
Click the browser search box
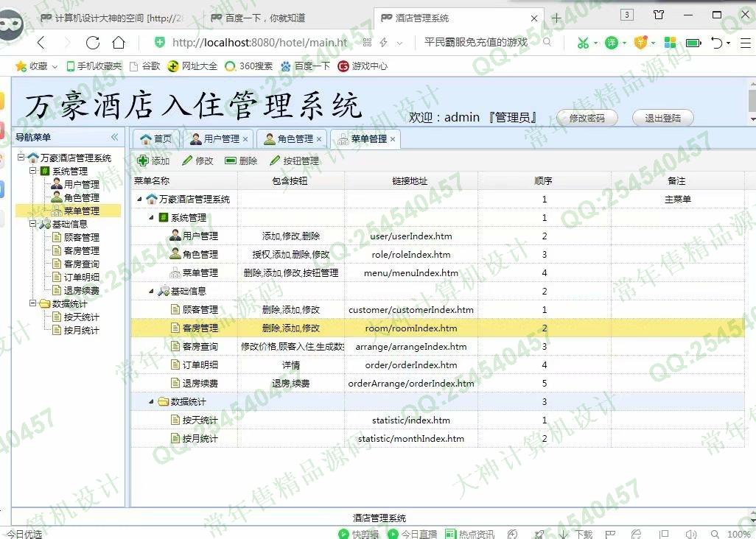point(475,43)
